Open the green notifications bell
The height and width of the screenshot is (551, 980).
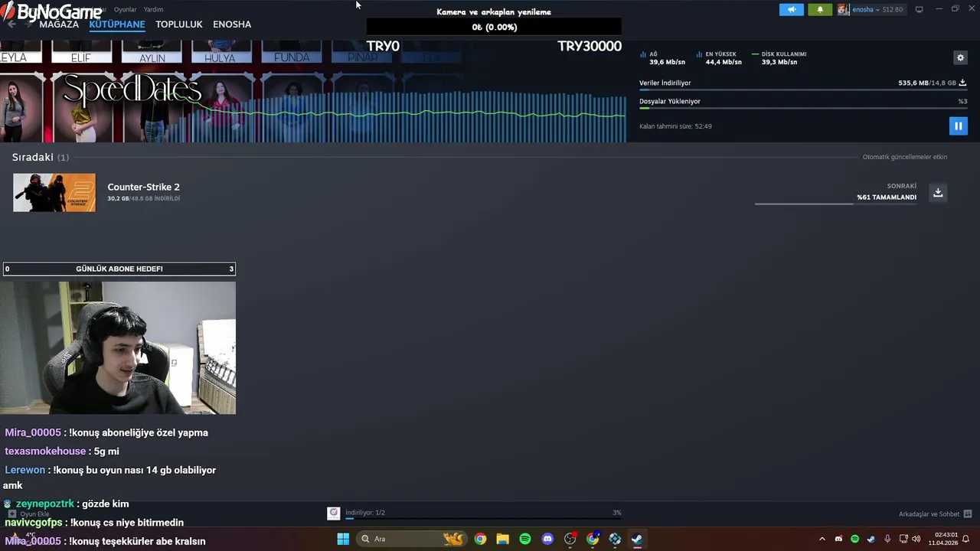[820, 9]
